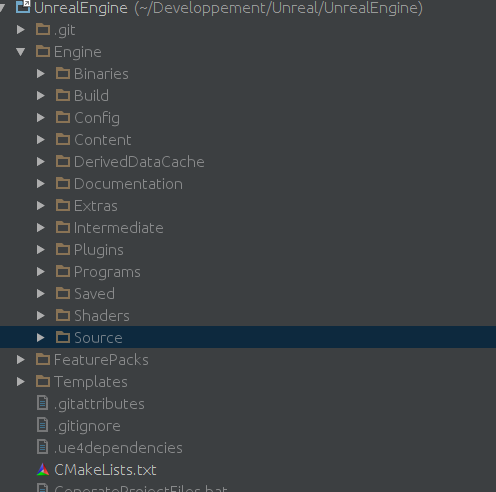Select the .git label
The image size is (496, 492).
point(65,30)
